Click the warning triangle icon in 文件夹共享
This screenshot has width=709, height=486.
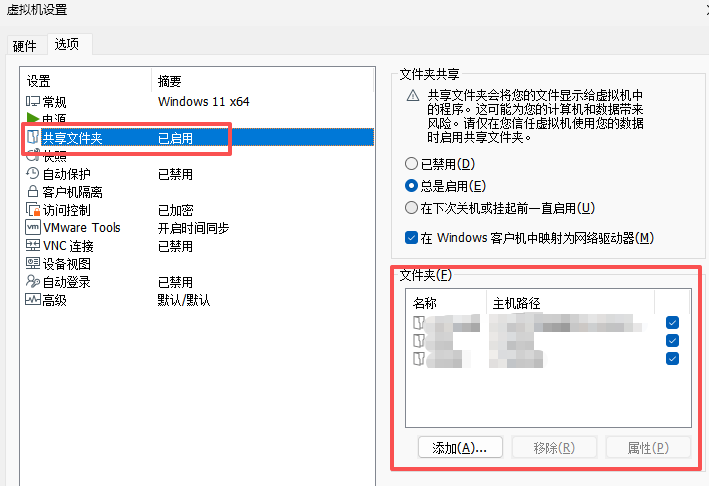(x=412, y=95)
